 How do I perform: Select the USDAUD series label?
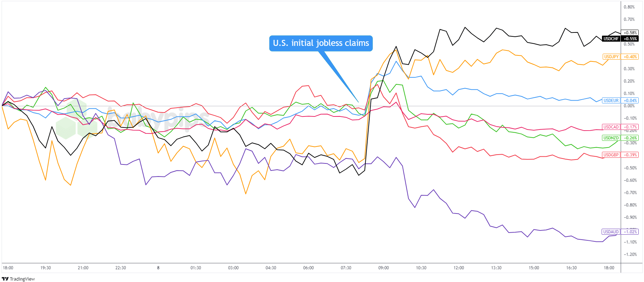point(611,232)
